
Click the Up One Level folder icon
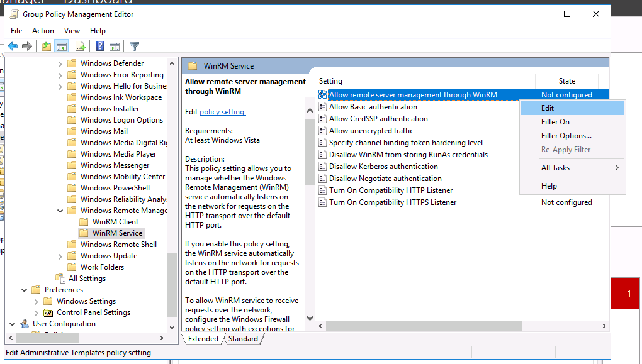tap(47, 46)
